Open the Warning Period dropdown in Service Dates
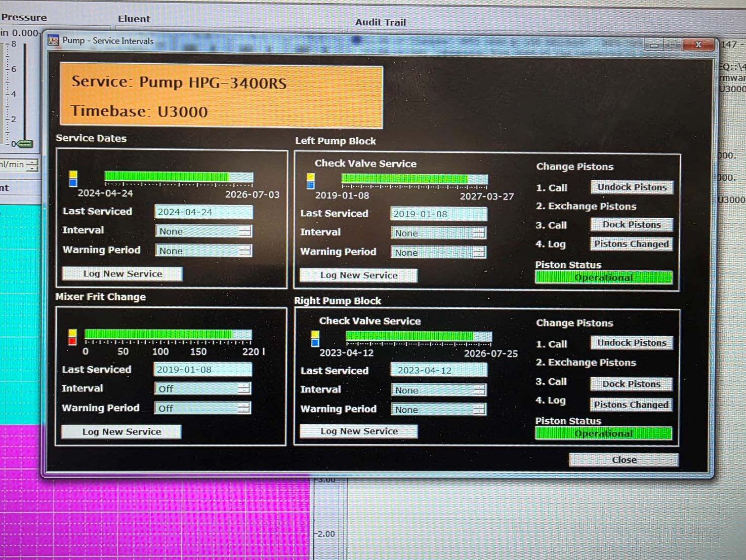Viewport: 746px width, 560px height. (203, 251)
